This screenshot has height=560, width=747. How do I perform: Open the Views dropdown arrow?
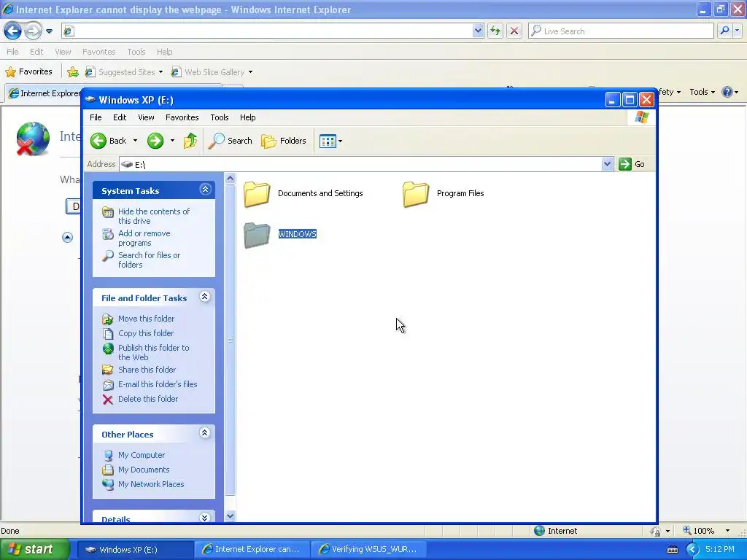point(340,141)
